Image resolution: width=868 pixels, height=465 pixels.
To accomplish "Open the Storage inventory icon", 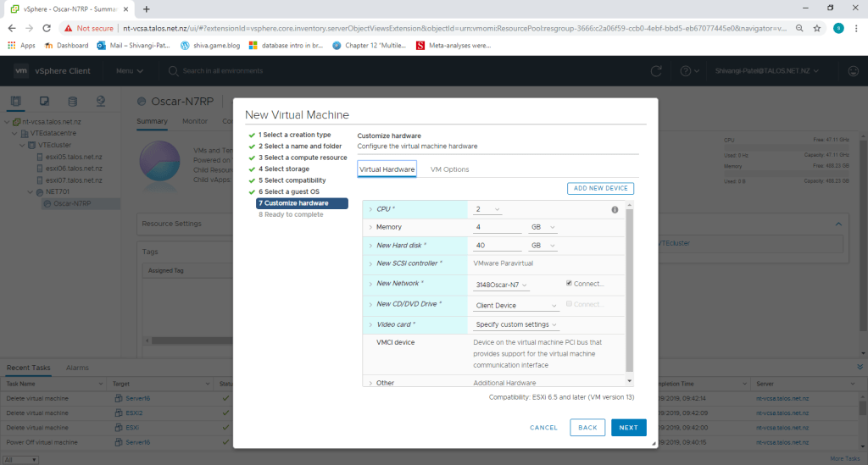I will tap(72, 102).
